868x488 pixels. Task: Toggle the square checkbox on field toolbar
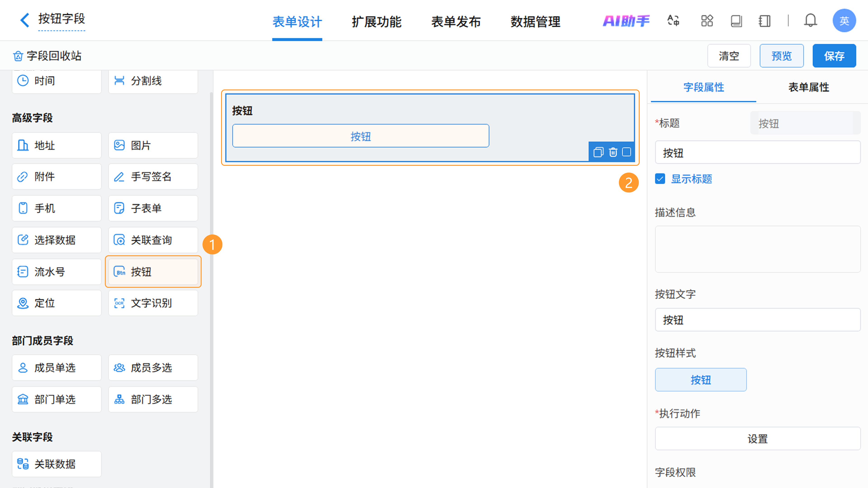point(626,152)
